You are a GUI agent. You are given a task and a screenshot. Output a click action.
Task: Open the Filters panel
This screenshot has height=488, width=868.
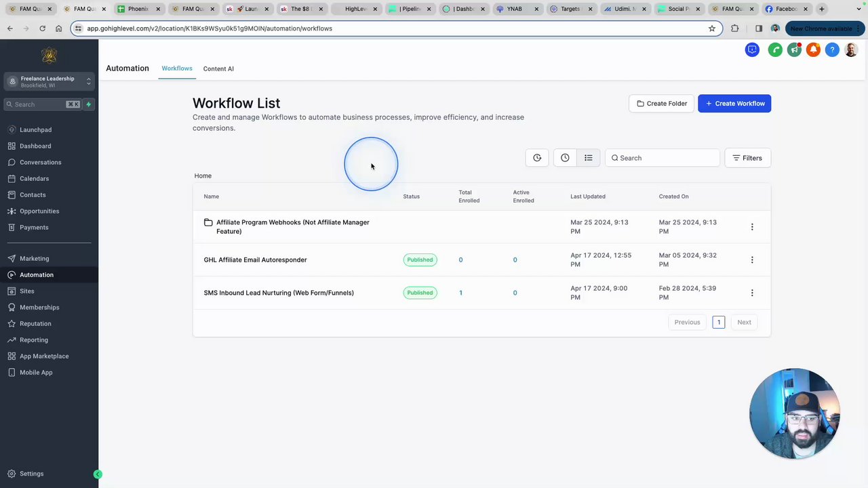coord(747,157)
